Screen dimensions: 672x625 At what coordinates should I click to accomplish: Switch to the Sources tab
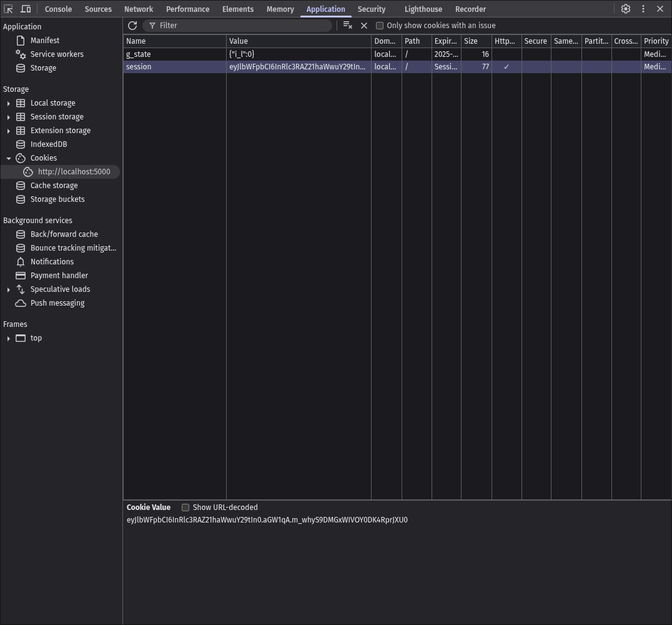98,9
